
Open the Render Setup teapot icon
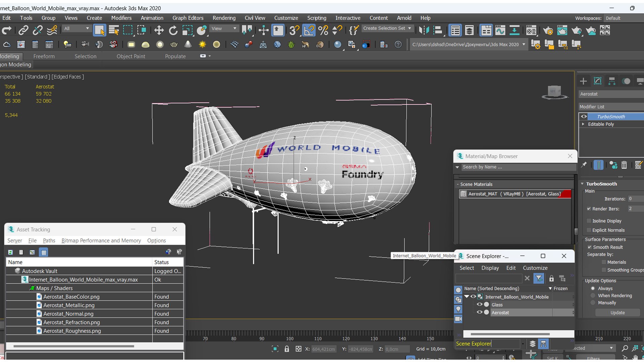pos(548,31)
